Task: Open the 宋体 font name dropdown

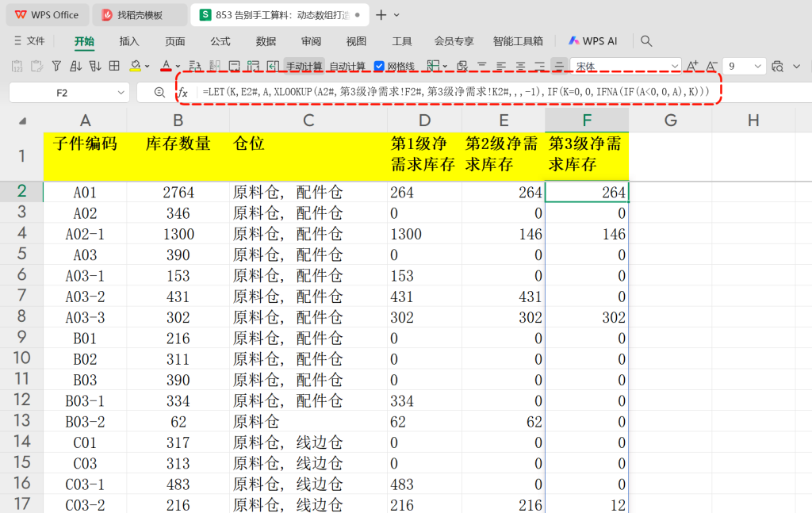Action: click(x=674, y=67)
